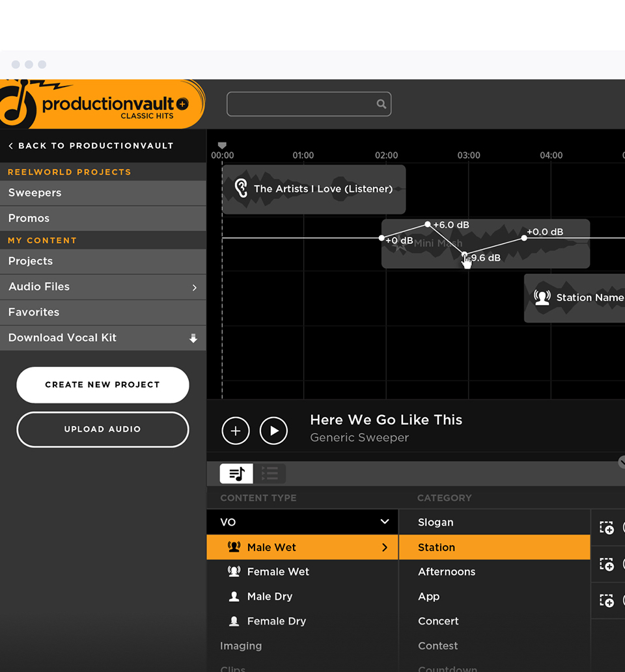Select Female Wet voice type
625x672 pixels.
(278, 572)
